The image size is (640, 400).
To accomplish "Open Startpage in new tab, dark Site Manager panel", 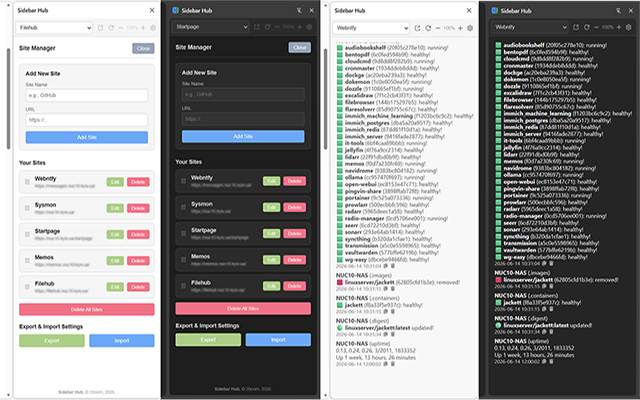I will pos(257,27).
